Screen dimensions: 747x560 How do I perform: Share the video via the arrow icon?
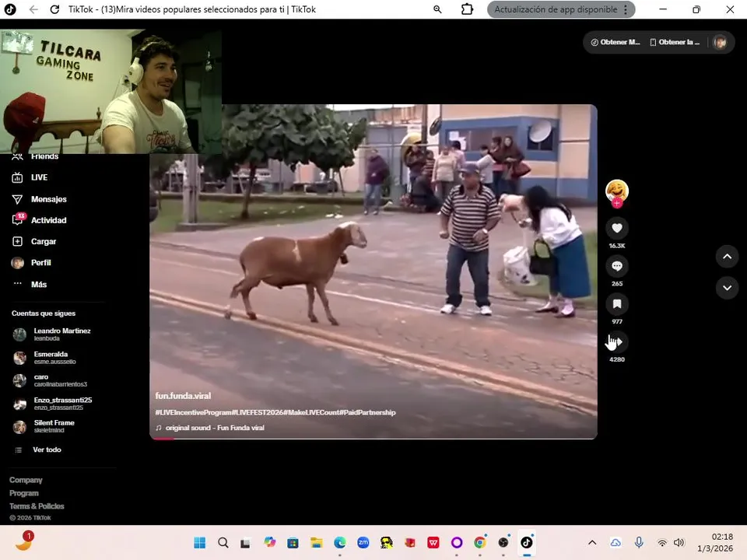click(x=617, y=342)
